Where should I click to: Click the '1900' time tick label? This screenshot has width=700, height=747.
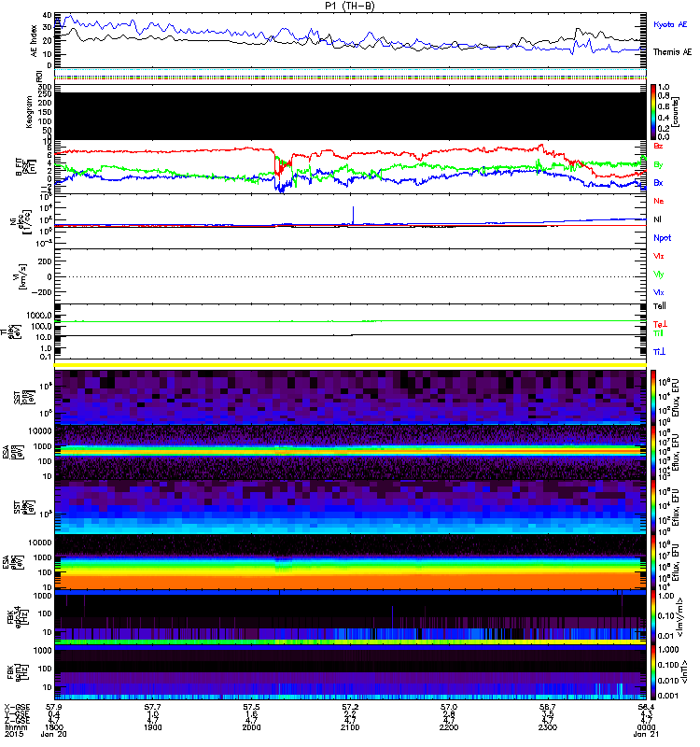point(152,727)
